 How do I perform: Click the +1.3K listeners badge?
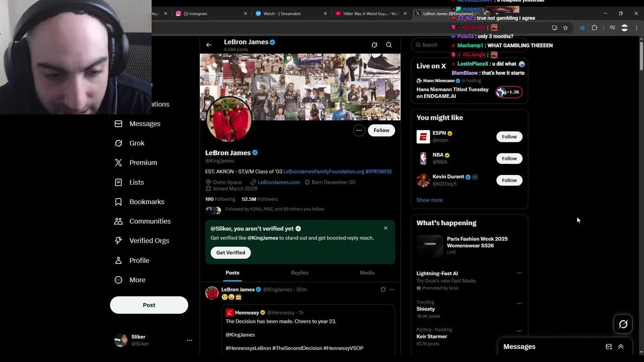coord(509,92)
